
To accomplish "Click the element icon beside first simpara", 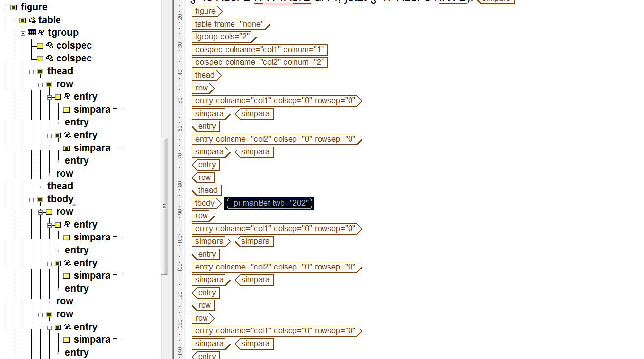I will [66, 109].
